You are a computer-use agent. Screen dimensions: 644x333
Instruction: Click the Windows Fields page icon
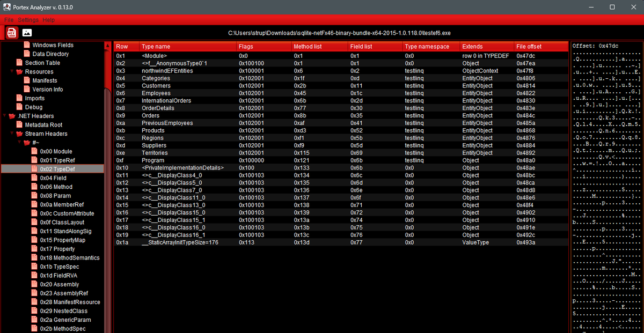(27, 45)
